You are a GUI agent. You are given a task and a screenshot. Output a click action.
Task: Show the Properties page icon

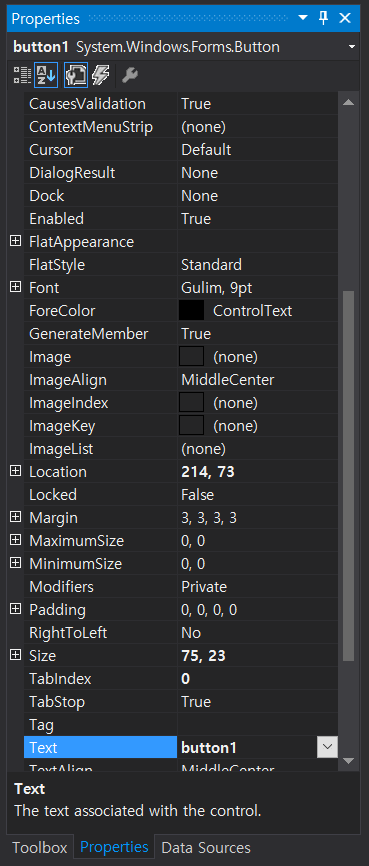click(x=76, y=76)
